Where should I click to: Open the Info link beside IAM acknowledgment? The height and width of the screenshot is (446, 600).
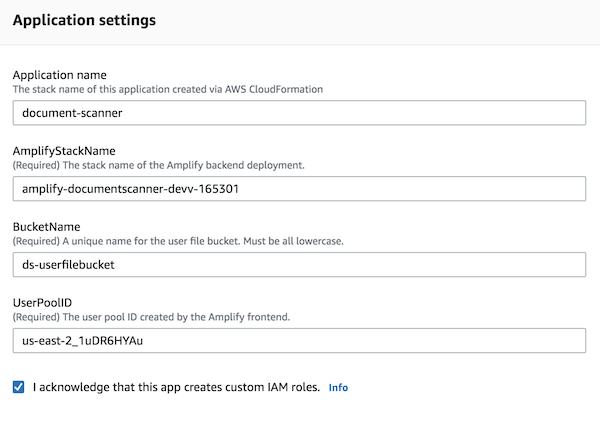338,388
